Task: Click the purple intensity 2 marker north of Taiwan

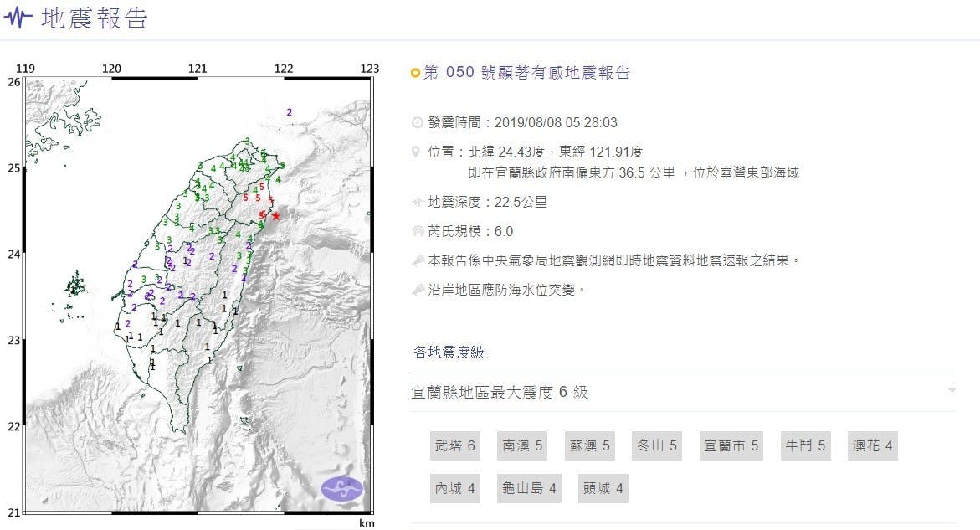Action: click(x=290, y=112)
